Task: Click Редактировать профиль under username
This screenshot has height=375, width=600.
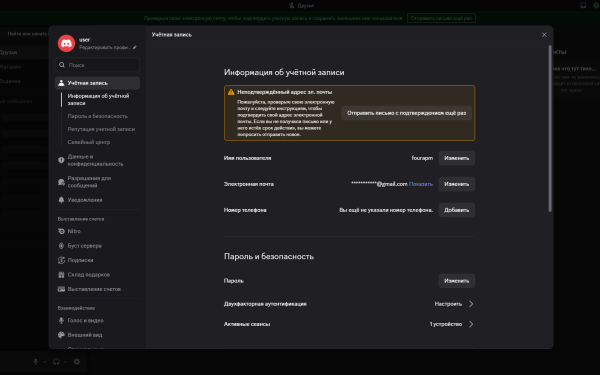Action: pos(105,47)
